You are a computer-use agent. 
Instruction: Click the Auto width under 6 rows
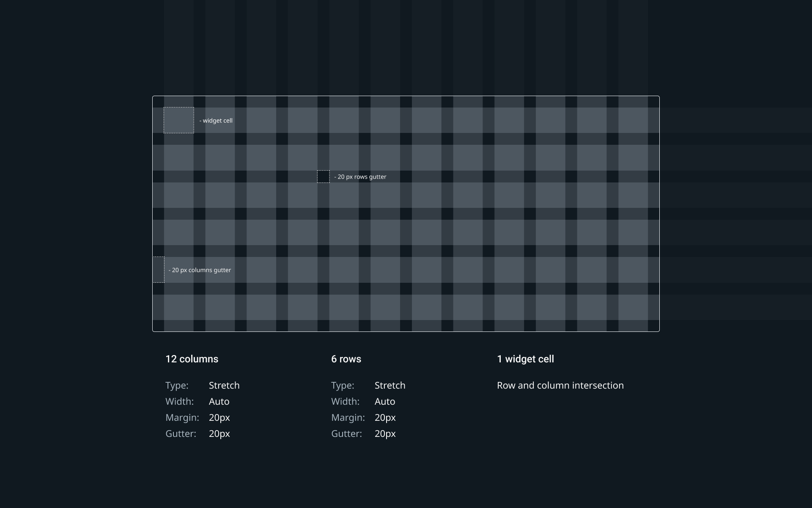coord(385,401)
